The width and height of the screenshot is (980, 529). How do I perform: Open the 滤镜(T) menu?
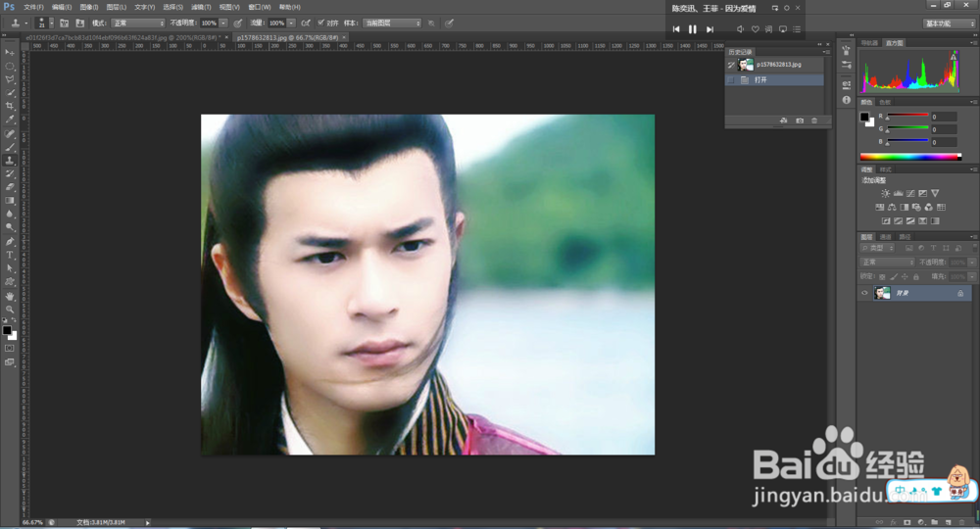(x=201, y=7)
